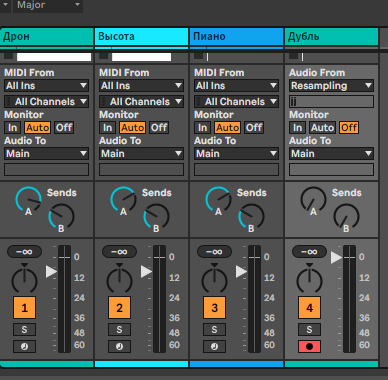Set Высота monitor to Off

pos(159,127)
